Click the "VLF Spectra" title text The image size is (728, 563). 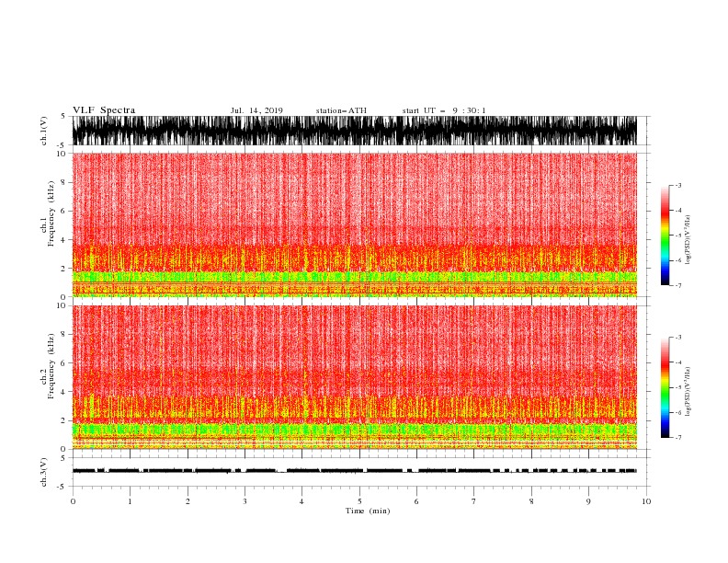pyautogui.click(x=104, y=110)
